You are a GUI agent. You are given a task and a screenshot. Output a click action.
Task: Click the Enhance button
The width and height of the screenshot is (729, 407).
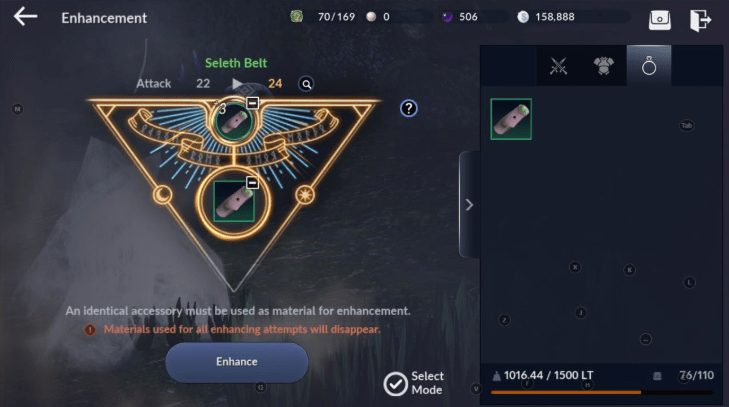pyautogui.click(x=237, y=362)
